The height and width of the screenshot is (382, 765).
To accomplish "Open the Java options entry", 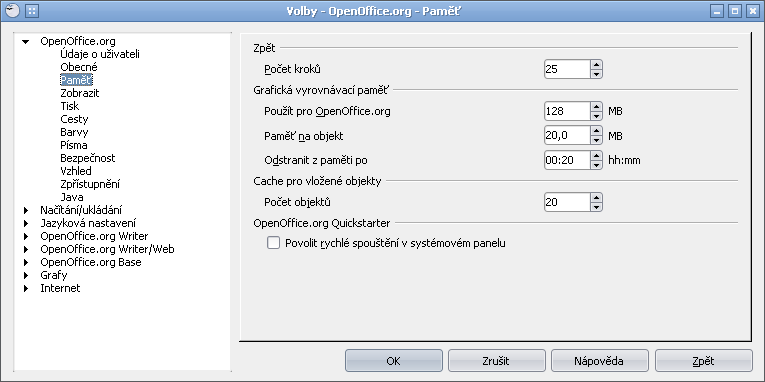I will 72,198.
